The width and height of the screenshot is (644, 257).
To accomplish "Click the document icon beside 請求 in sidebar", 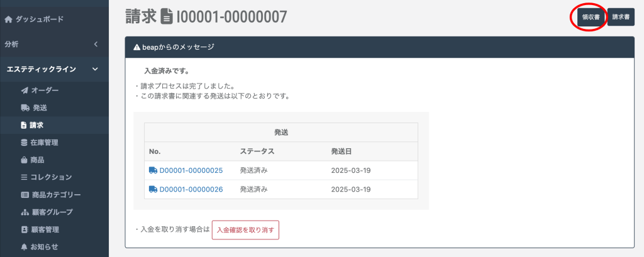I will pyautogui.click(x=25, y=126).
